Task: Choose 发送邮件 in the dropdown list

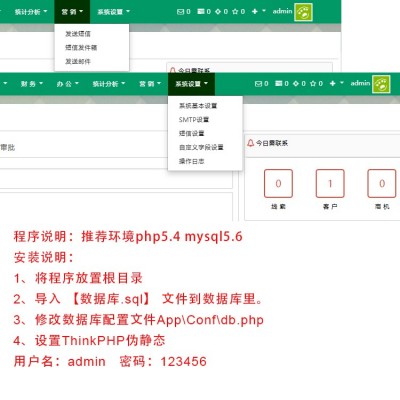Action: (x=78, y=61)
